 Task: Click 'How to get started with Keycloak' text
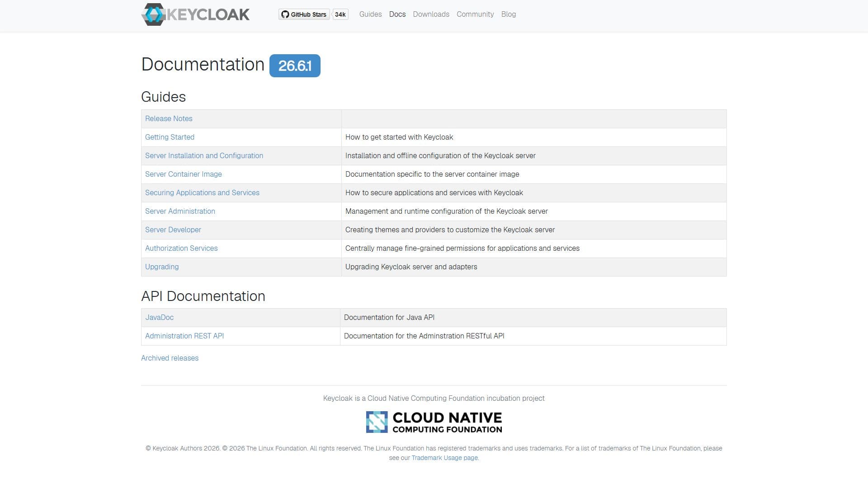tap(399, 137)
